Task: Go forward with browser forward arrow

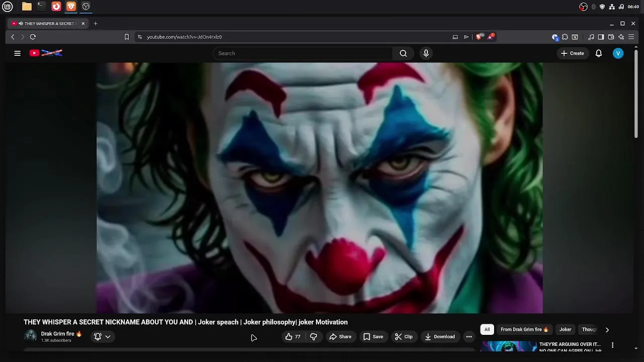Action: (x=23, y=37)
